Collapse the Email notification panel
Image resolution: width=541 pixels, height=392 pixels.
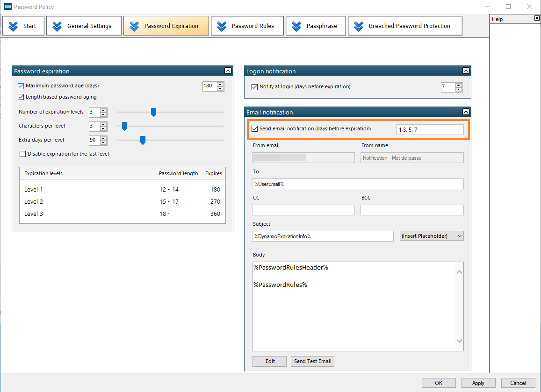[466, 112]
